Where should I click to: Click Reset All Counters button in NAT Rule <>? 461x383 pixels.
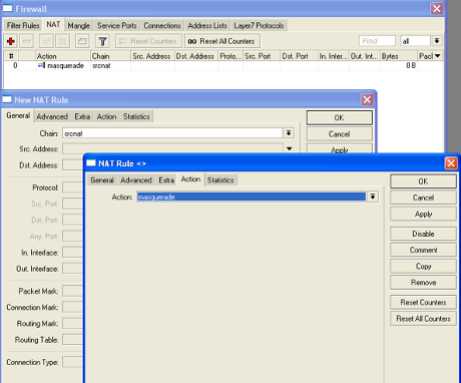click(423, 319)
